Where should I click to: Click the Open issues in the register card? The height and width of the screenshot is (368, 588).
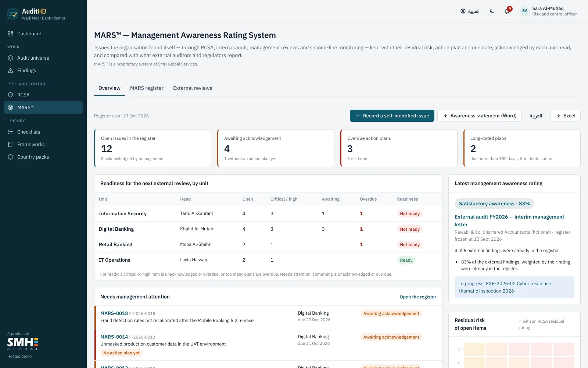(153, 148)
